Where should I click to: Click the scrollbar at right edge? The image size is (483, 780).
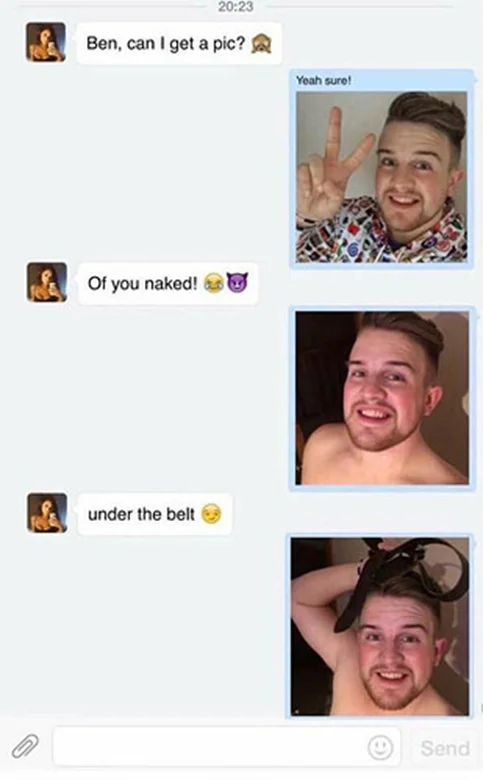[480, 707]
